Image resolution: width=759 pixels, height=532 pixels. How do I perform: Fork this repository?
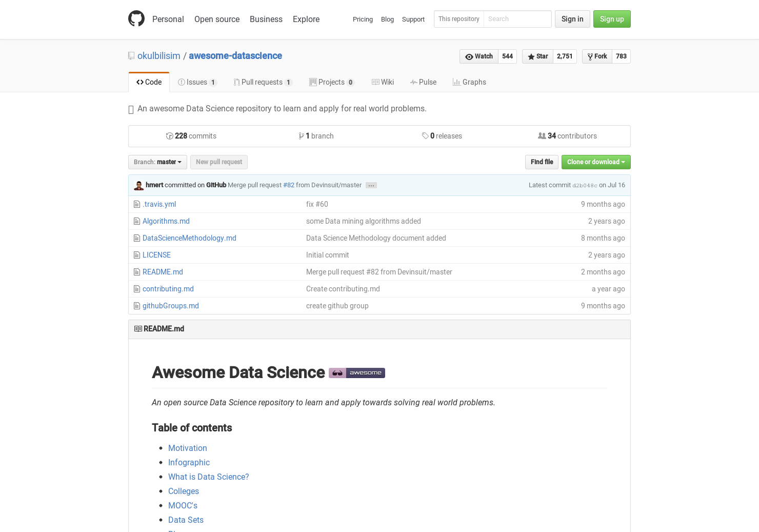[596, 56]
